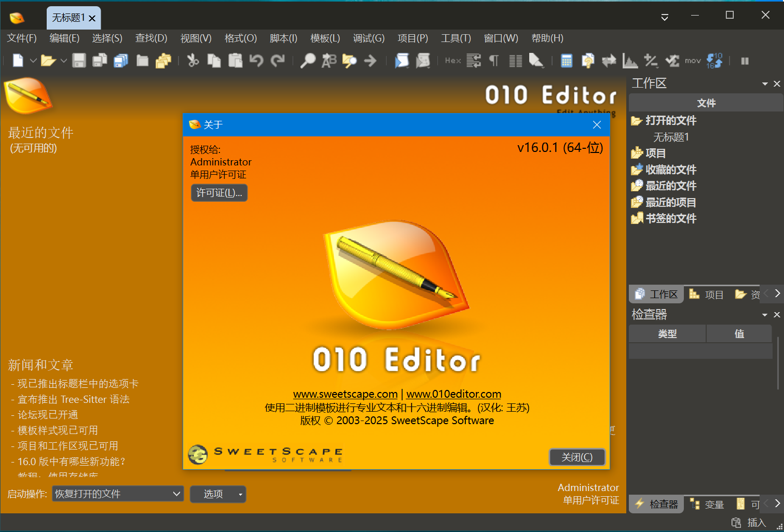The height and width of the screenshot is (532, 784).
Task: Click the close all files folders icon
Action: coord(163,61)
